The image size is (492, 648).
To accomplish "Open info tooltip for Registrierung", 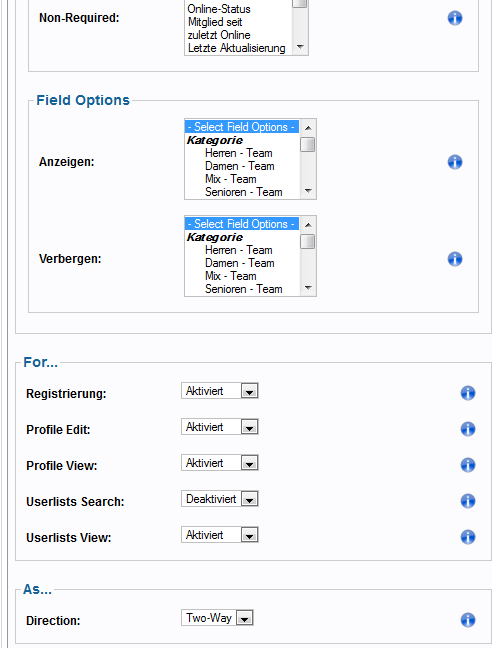I will pyautogui.click(x=468, y=393).
